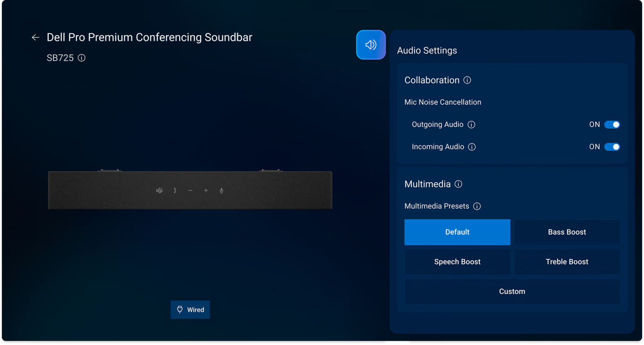This screenshot has height=345, width=644.
Task: Click the Outgoing Audio info icon
Action: point(471,125)
